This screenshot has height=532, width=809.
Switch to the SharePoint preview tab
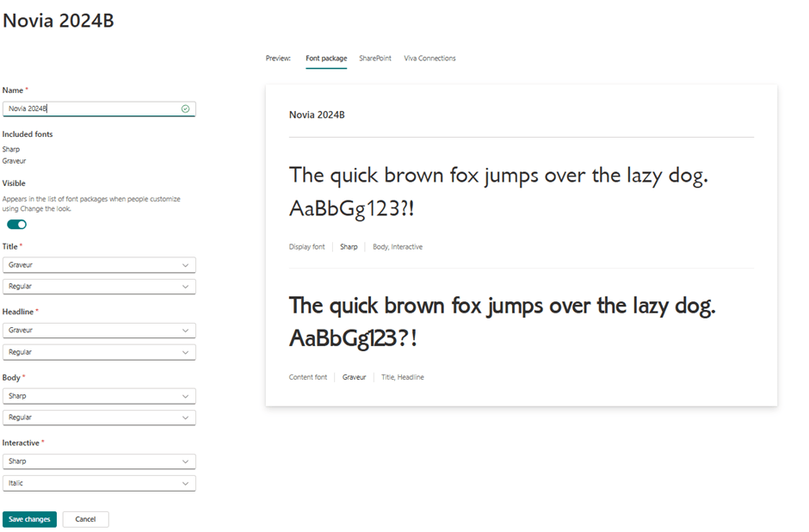tap(375, 58)
